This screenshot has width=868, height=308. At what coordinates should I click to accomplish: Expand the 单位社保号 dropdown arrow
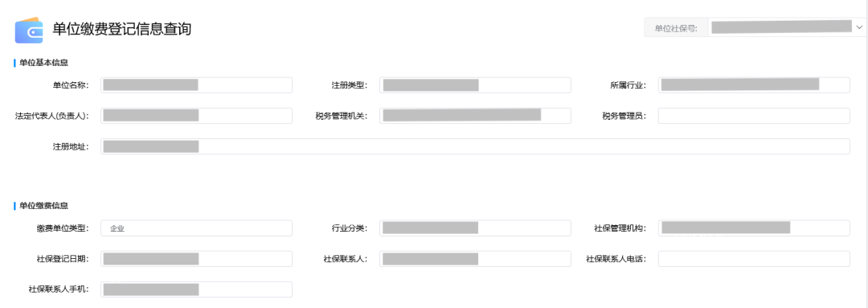pos(859,27)
